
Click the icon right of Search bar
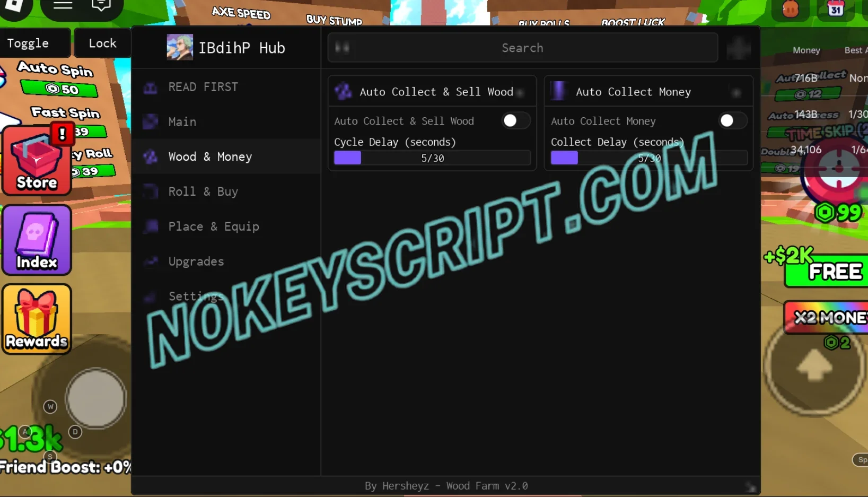(x=738, y=49)
